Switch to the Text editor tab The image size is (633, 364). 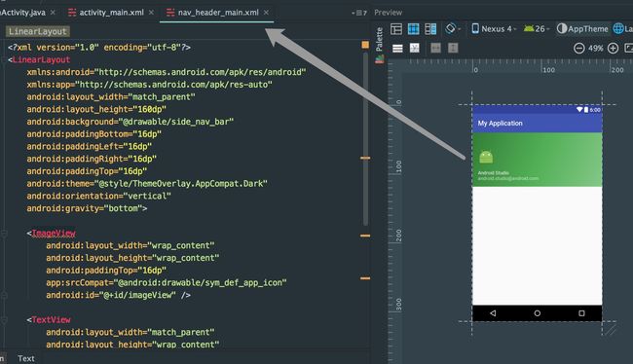[26, 358]
